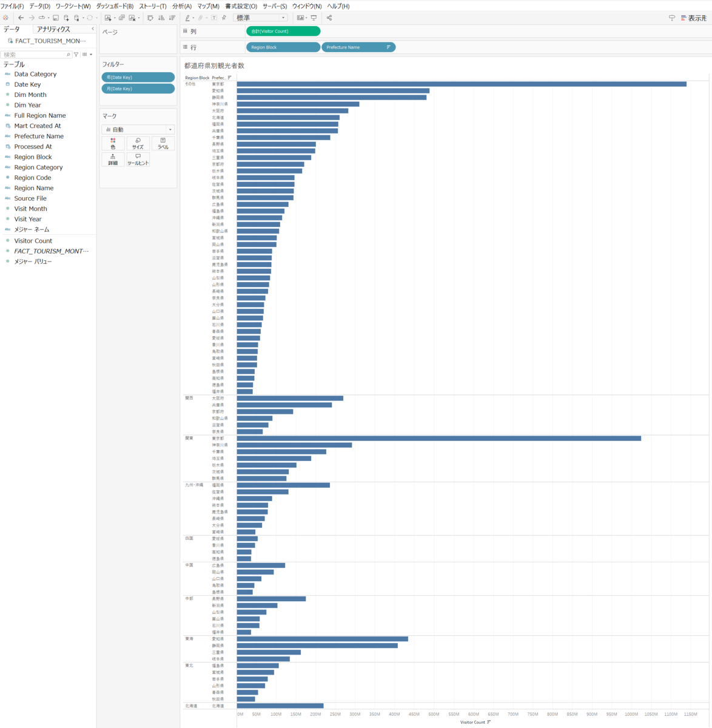The image size is (712, 728).
Task: Click the ツールヒント marks button
Action: [x=138, y=160]
